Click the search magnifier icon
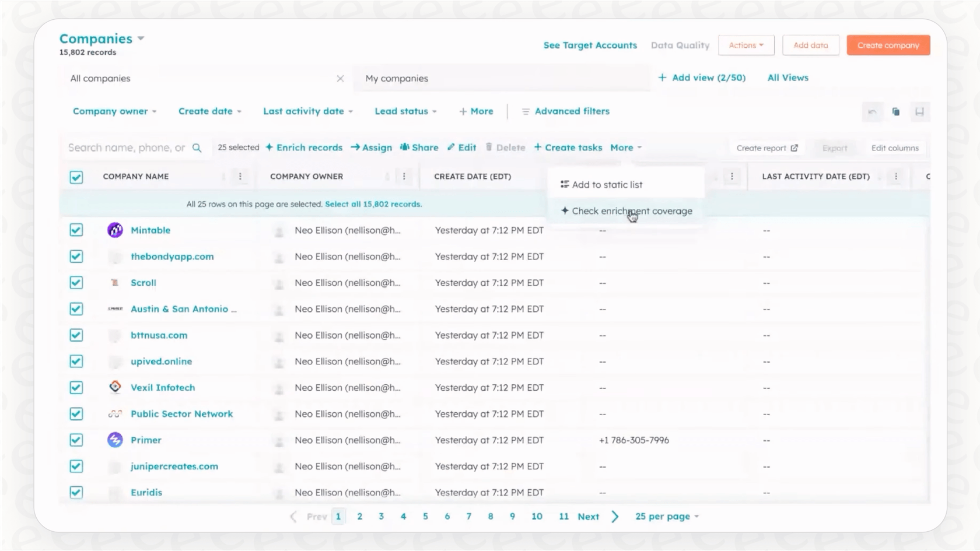Viewport: 980px width, 551px height. point(198,148)
